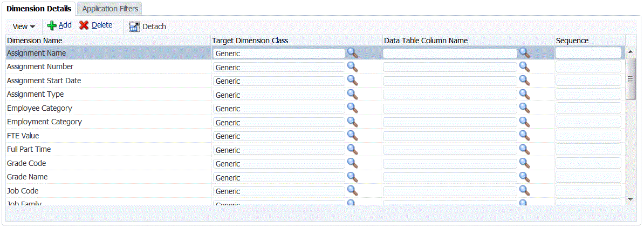Image resolution: width=644 pixels, height=227 pixels.
Task: Click Target Dimension Class field for Grade Name
Action: tap(279, 177)
